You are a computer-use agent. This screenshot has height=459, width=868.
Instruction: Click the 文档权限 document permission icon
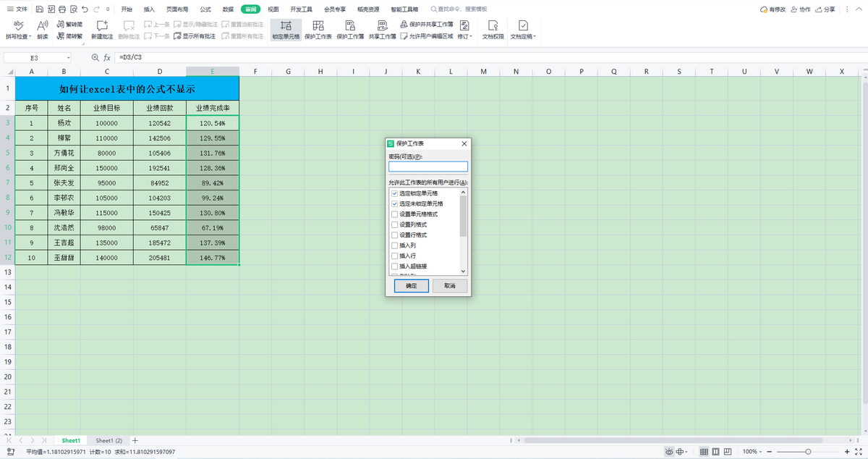pyautogui.click(x=493, y=25)
